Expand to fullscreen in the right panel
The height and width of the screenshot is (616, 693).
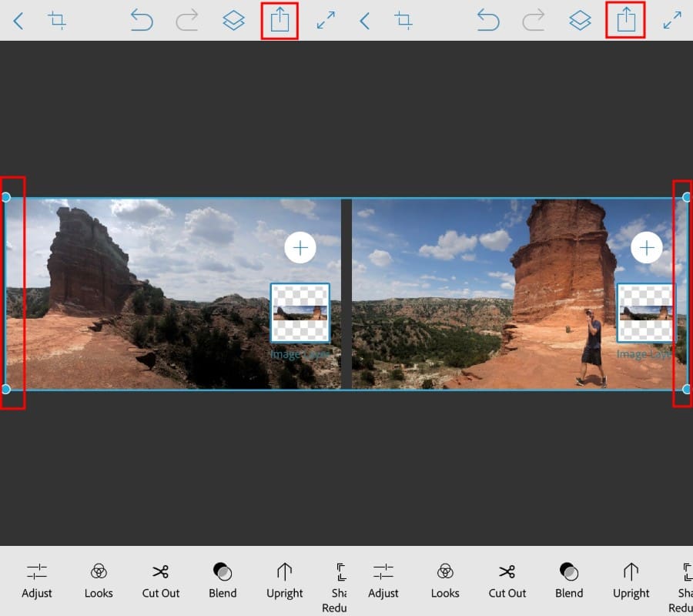pos(673,21)
